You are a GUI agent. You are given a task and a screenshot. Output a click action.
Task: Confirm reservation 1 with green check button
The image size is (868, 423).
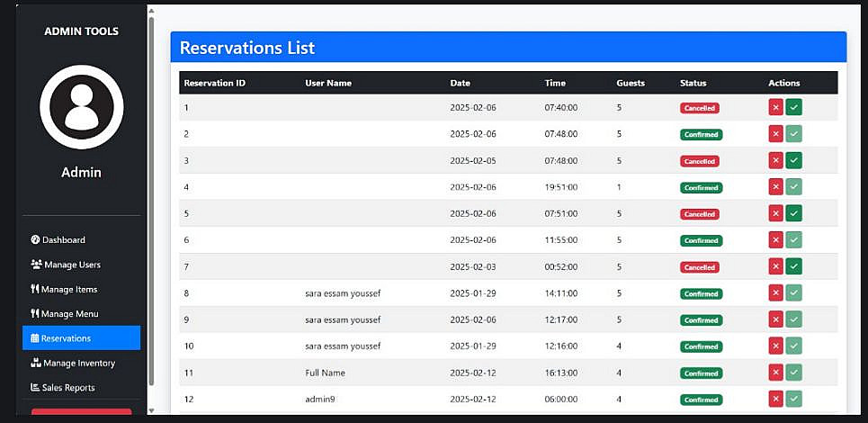pyautogui.click(x=794, y=107)
